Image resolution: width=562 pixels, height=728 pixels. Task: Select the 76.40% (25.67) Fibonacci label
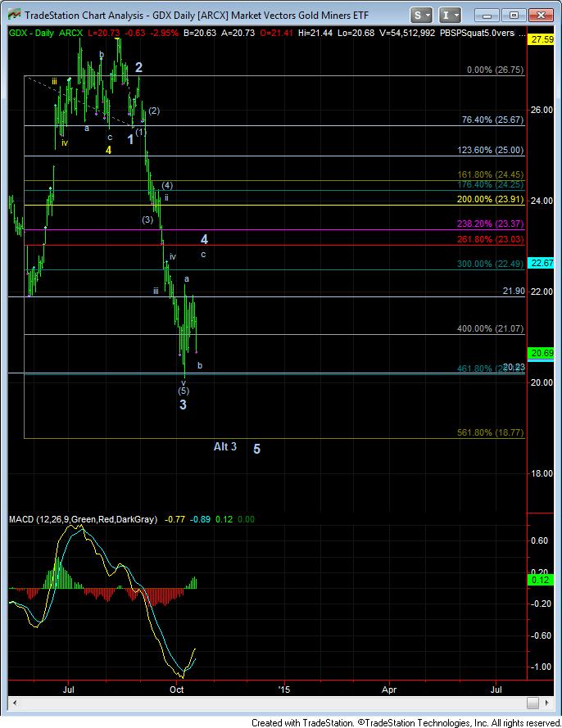coord(493,120)
